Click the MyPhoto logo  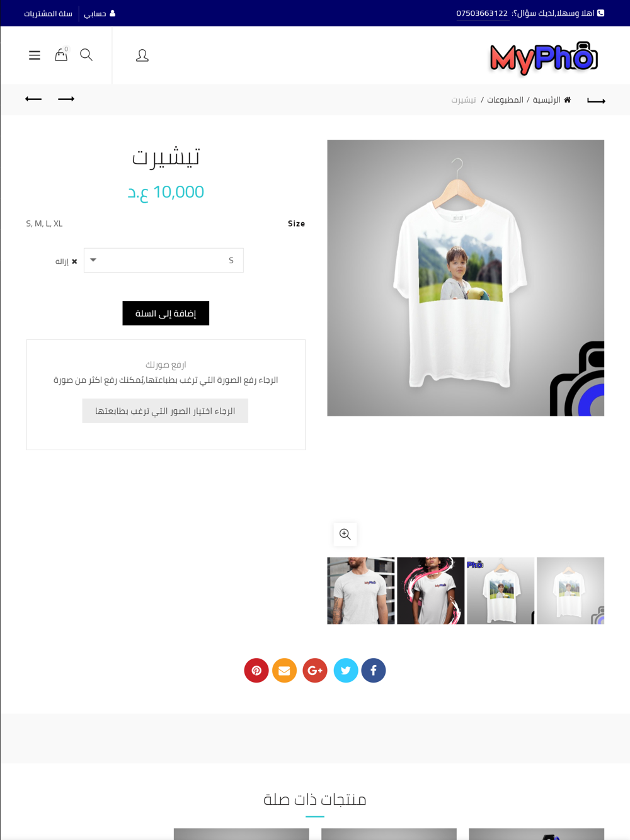pos(544,58)
